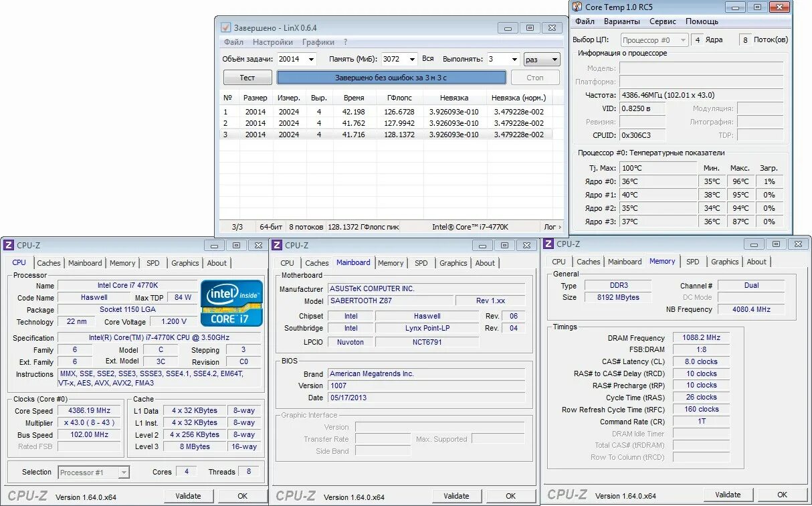Screen dimensions: 812x506
Task: Switch to SPD tab in left CPU-Z
Action: [153, 263]
